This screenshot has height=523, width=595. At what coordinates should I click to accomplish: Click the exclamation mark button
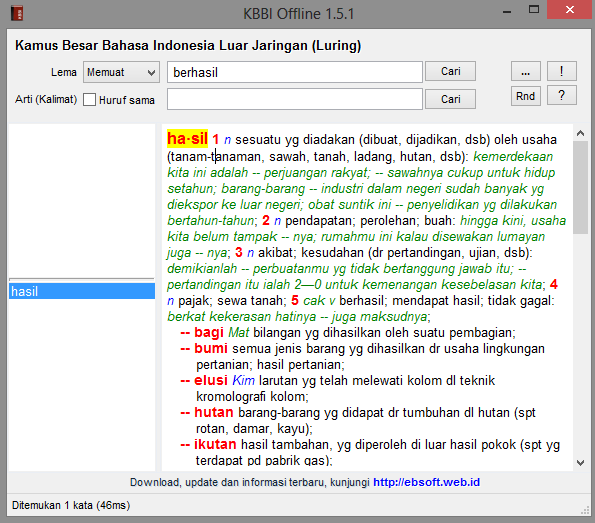point(562,71)
